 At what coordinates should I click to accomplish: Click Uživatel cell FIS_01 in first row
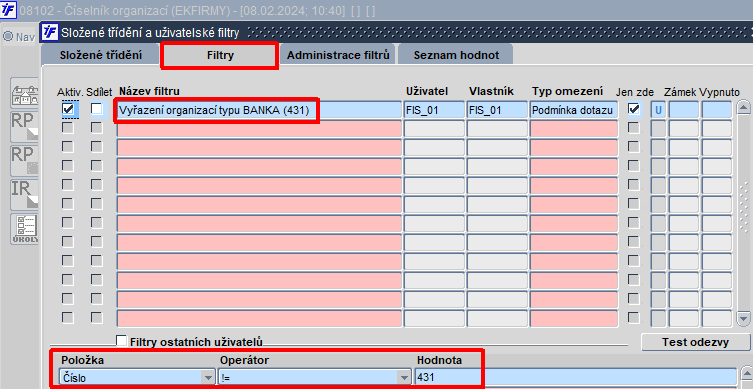click(434, 110)
